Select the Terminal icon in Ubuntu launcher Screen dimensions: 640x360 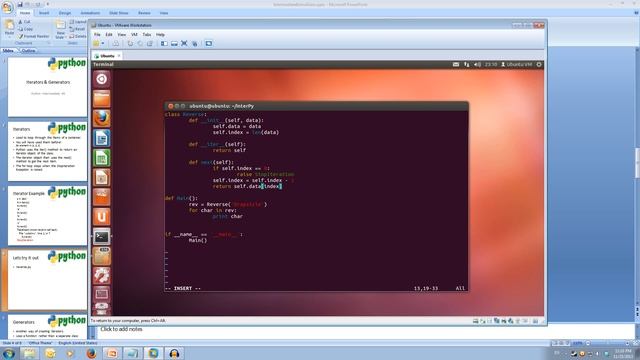(x=102, y=236)
